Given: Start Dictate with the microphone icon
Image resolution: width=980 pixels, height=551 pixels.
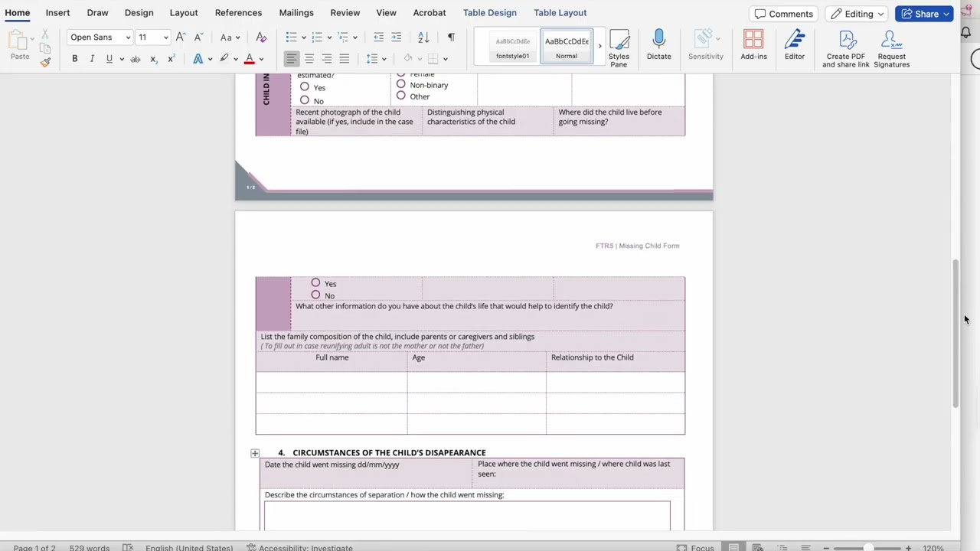Looking at the screenshot, I should tap(658, 46).
